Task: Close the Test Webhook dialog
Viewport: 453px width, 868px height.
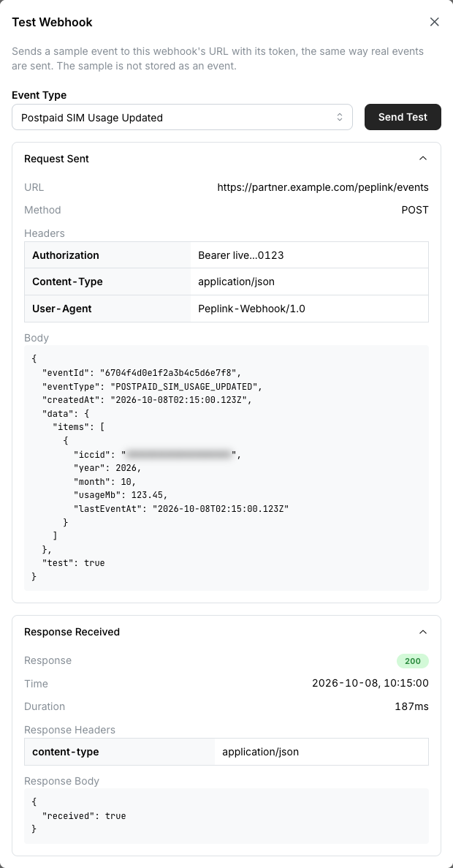Action: pyautogui.click(x=434, y=22)
